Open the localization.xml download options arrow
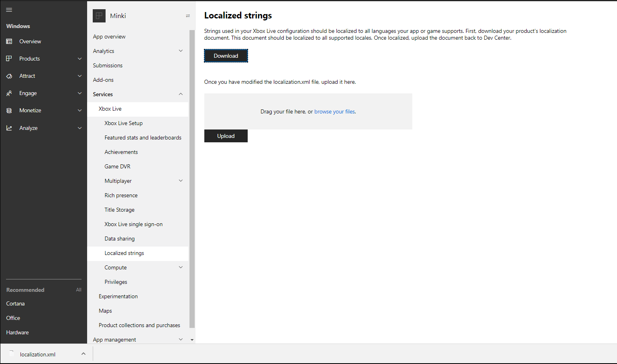Screen dimensions: 617x364 [83, 354]
